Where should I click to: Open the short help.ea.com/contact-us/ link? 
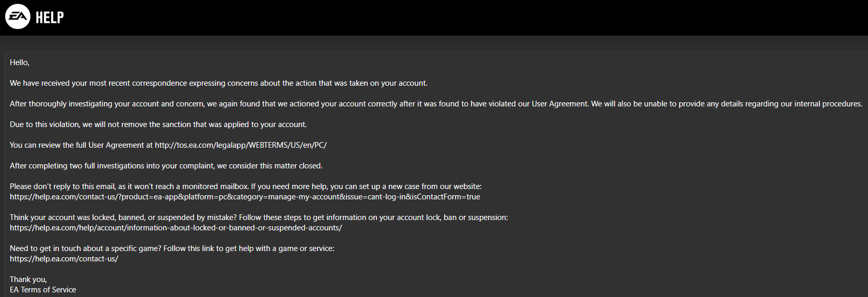point(64,259)
